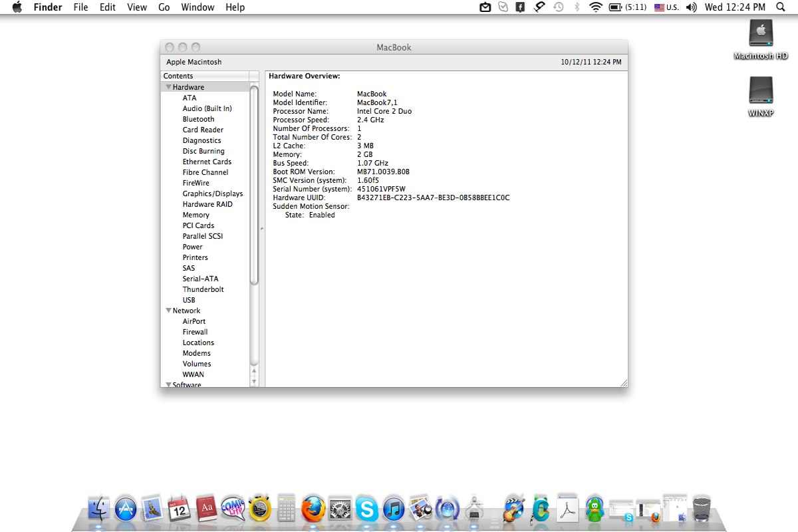Open the Time Machine icon in the Dock

point(448,509)
